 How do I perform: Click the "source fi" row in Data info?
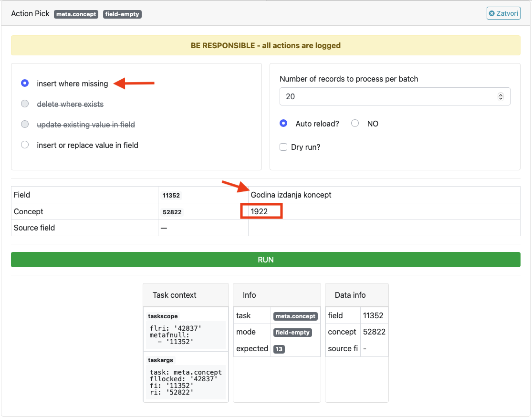(x=356, y=348)
